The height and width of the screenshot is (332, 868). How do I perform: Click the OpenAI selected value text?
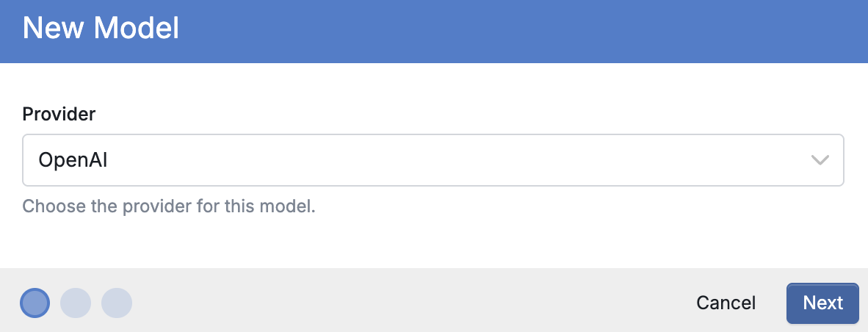tap(73, 160)
